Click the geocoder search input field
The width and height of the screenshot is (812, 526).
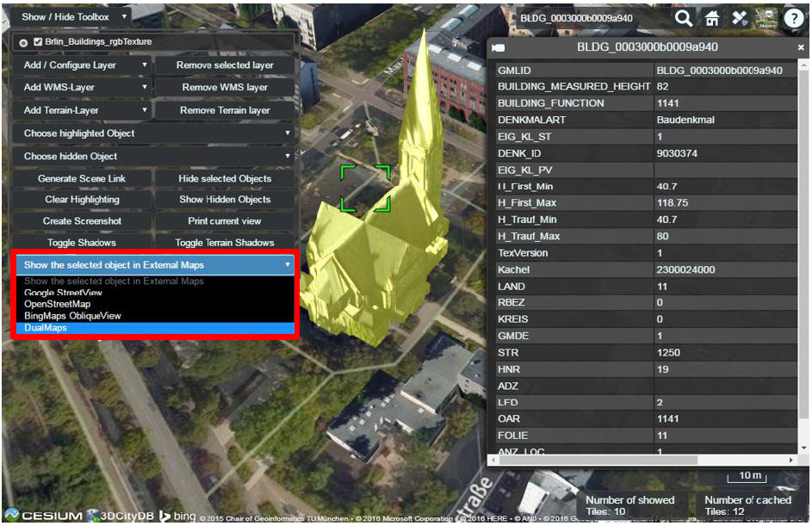point(593,18)
